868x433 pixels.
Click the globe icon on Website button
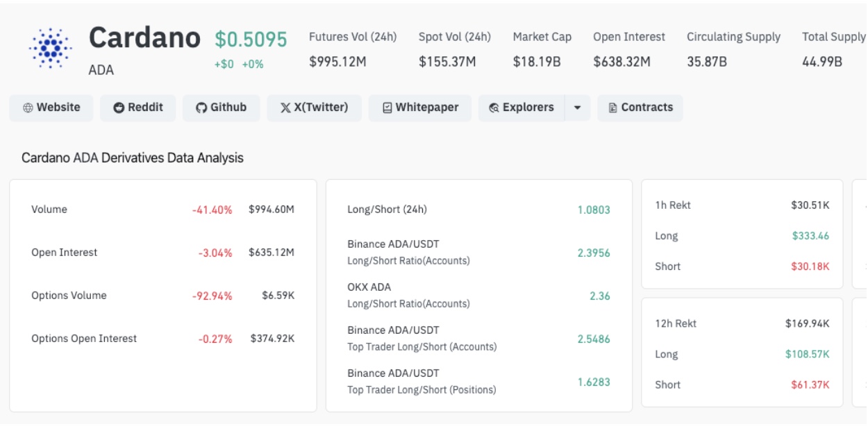[28, 108]
